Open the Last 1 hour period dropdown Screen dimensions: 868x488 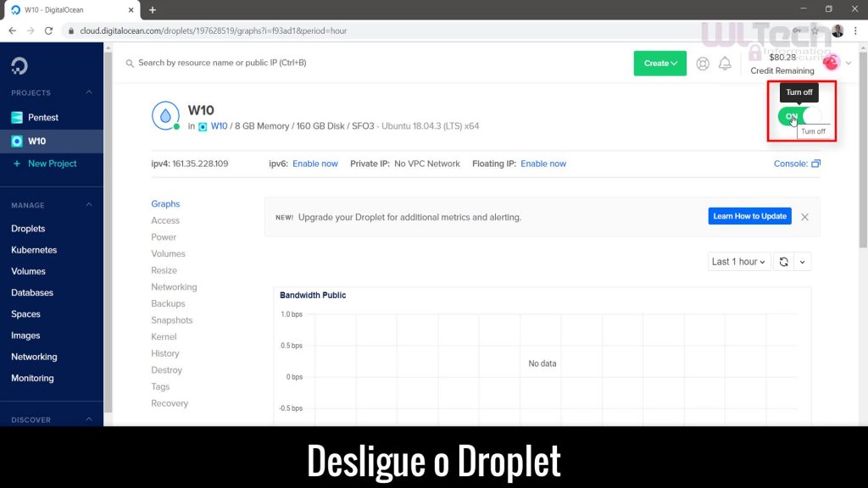(x=738, y=262)
